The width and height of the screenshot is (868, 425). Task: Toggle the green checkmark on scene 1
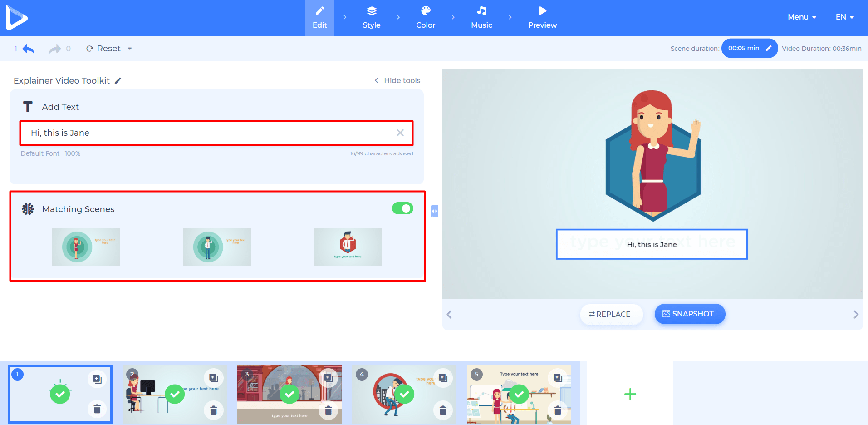point(59,394)
